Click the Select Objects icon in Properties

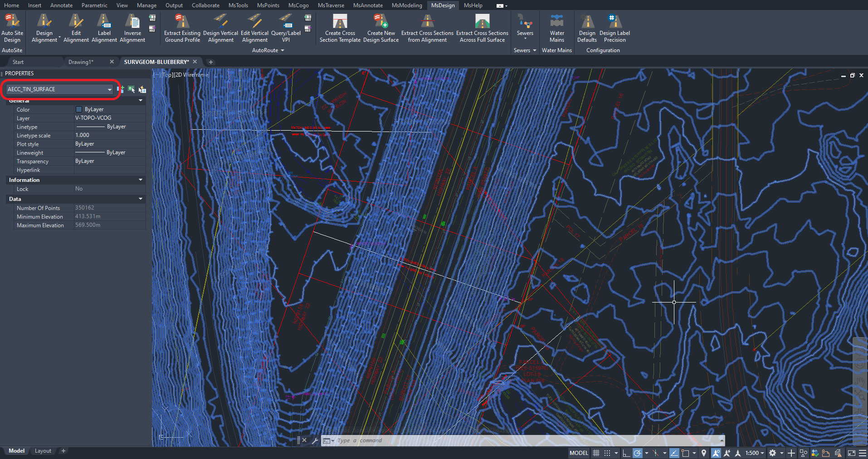131,89
